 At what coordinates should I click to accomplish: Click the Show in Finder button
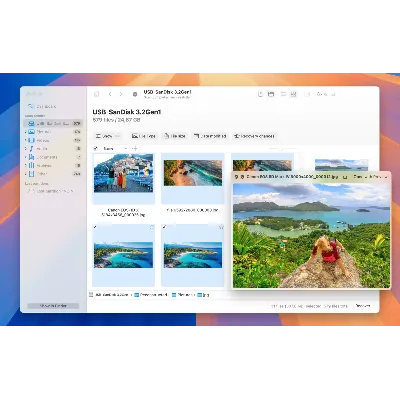pos(53,306)
